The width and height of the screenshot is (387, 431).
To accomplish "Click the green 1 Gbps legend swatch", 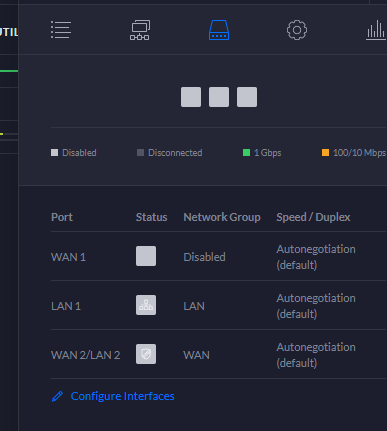I will pos(246,153).
